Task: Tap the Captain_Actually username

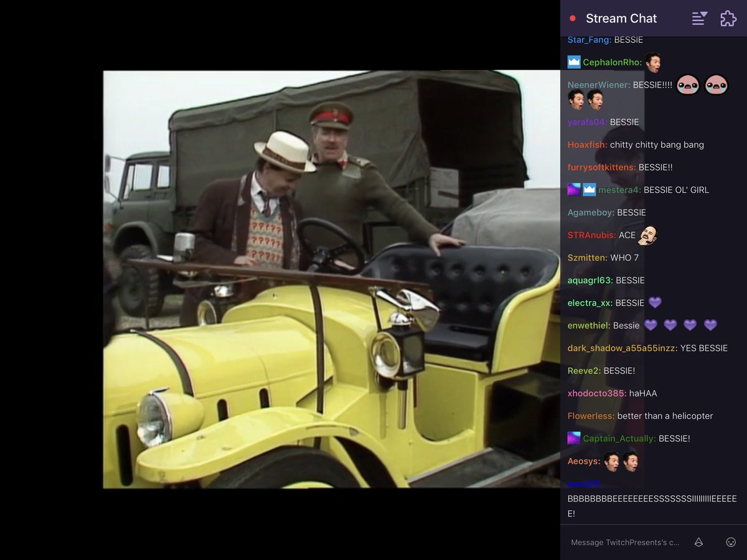Action: coord(619,439)
